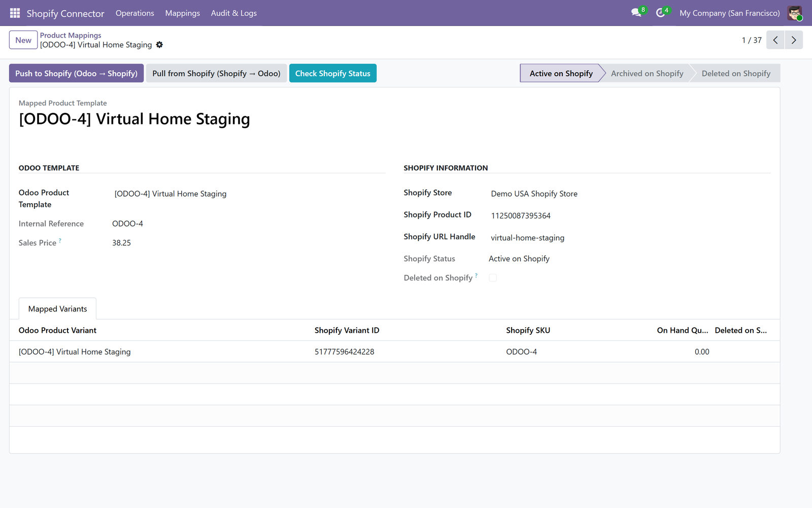Toggle the Deleted on Shopify checkbox

click(493, 278)
